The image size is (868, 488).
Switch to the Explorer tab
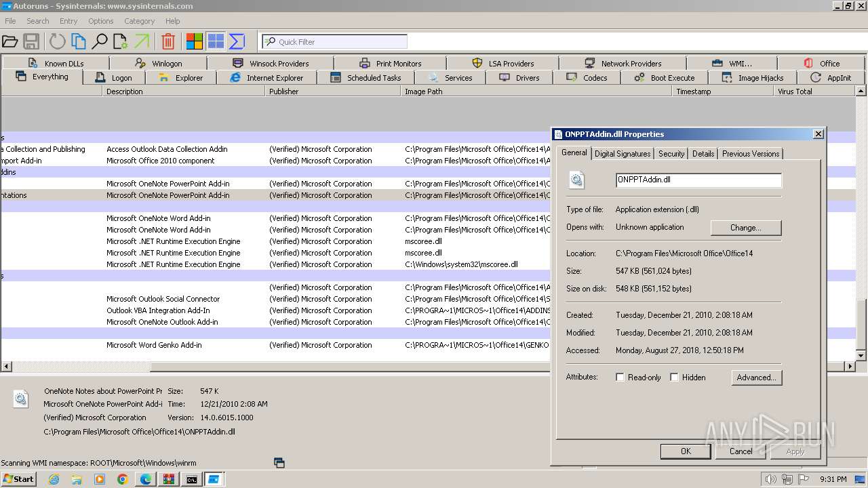pos(180,78)
